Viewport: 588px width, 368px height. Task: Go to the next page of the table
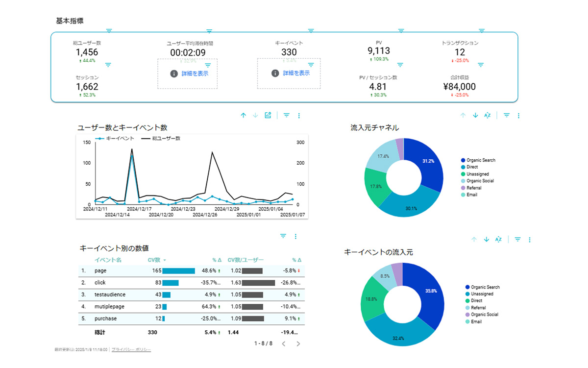[298, 343]
